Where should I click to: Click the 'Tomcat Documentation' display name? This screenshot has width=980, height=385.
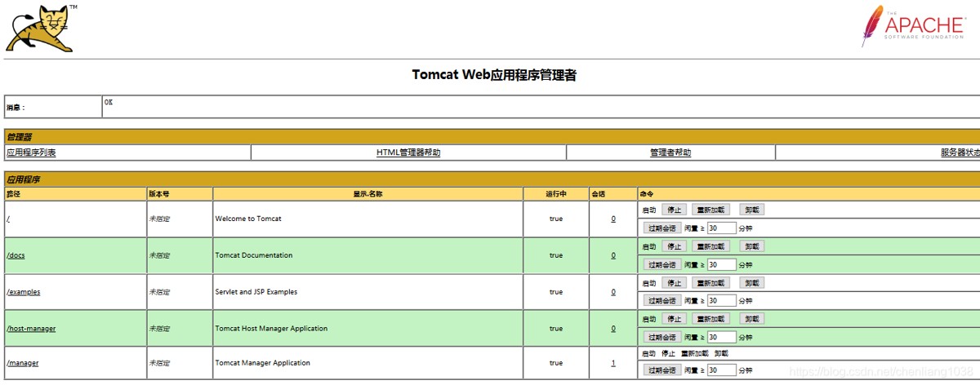point(254,255)
